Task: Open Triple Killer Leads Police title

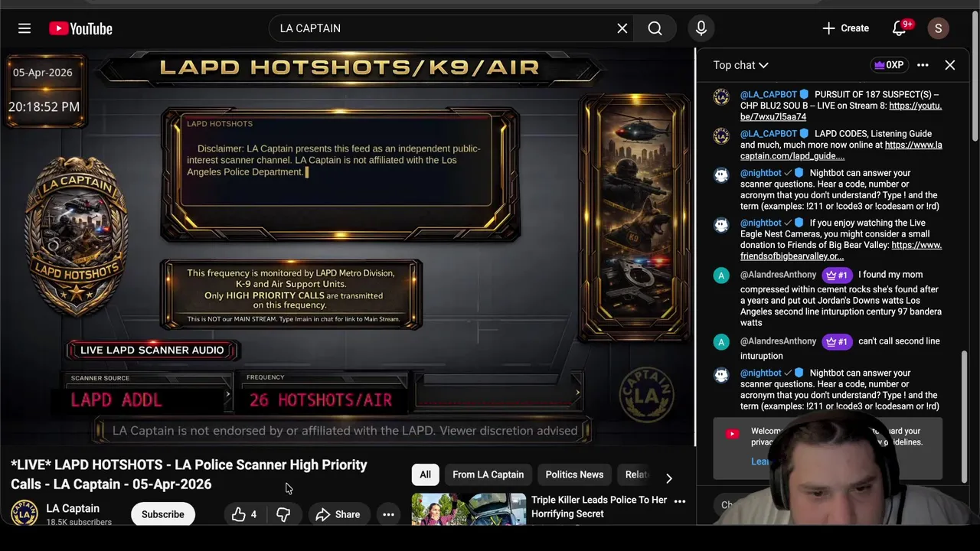Action: (599, 507)
